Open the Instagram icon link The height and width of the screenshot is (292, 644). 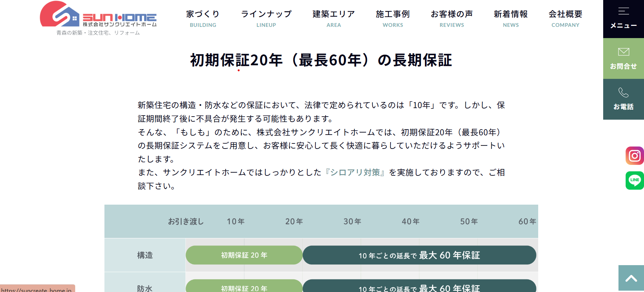[634, 156]
